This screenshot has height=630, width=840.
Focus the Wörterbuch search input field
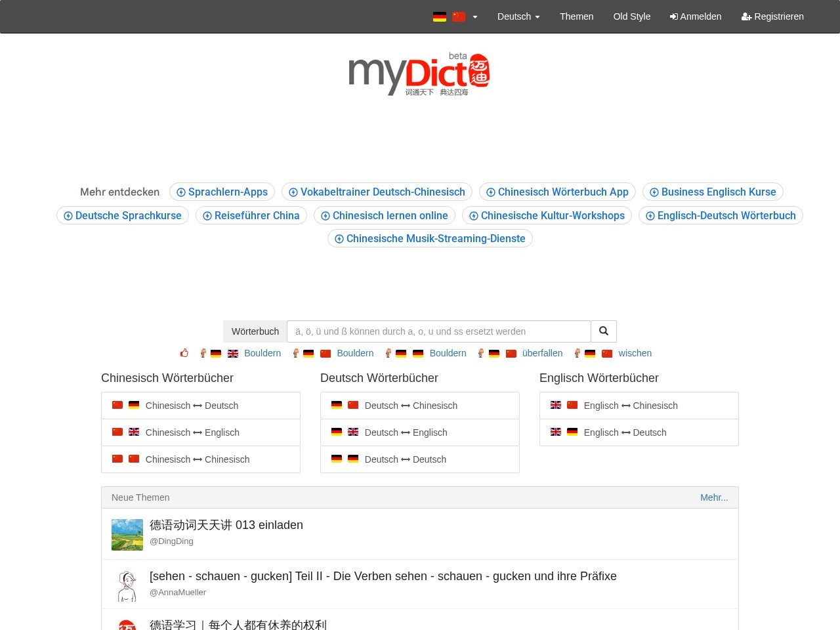coord(438,331)
